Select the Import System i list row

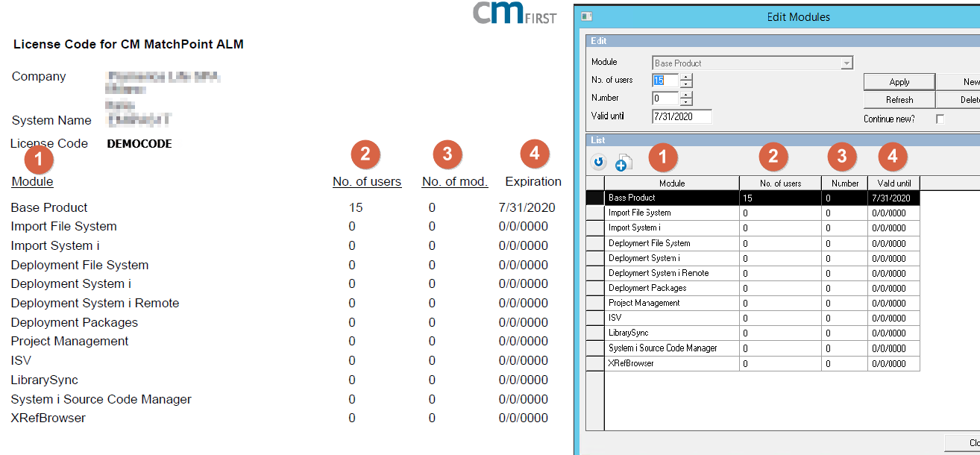click(x=753, y=228)
